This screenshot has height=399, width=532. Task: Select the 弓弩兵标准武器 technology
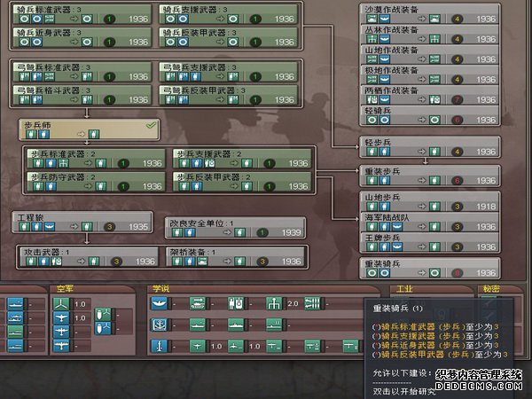coord(82,73)
